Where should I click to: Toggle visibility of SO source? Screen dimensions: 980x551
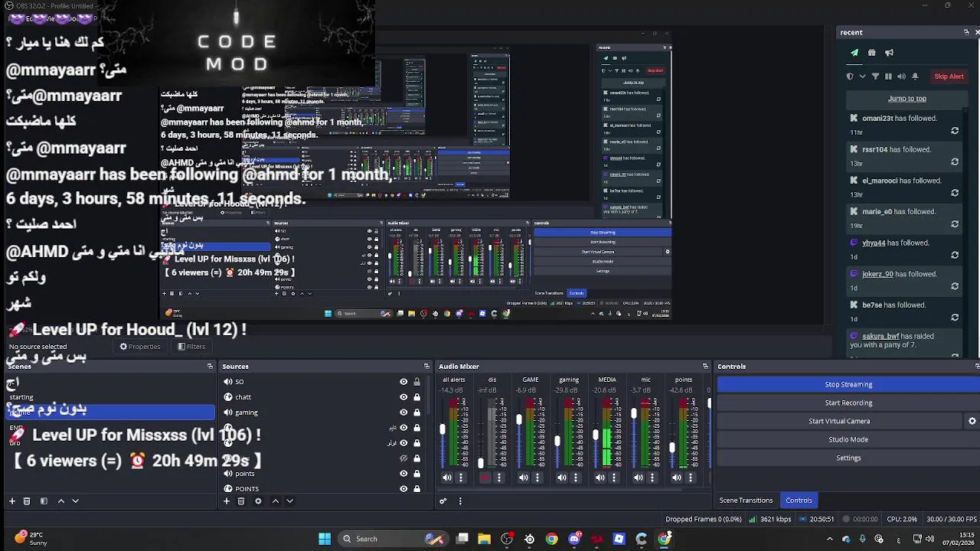403,382
